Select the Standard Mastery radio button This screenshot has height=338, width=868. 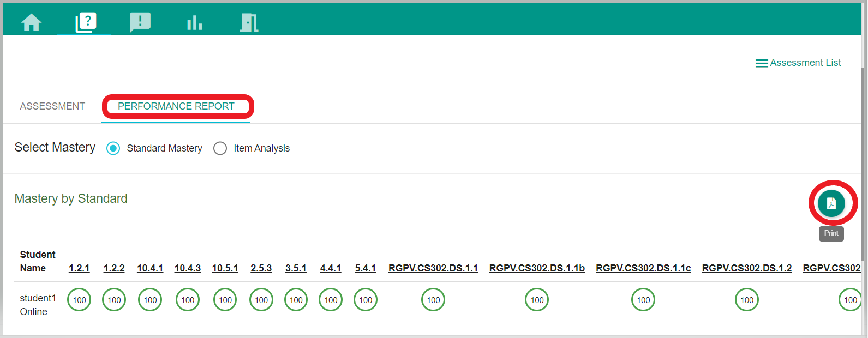113,148
